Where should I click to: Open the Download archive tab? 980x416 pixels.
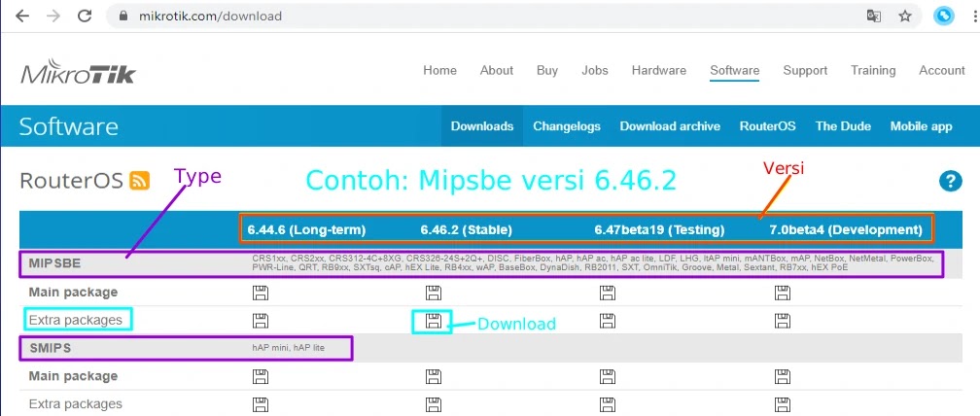coord(670,126)
